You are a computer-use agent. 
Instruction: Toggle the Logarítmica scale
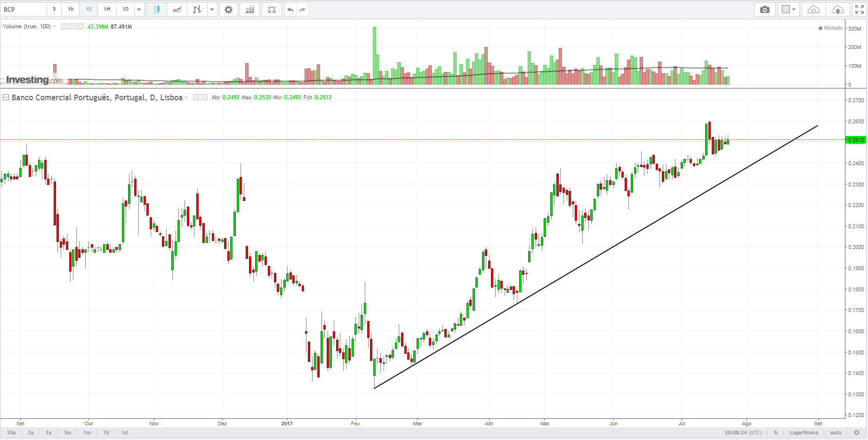pos(804,432)
